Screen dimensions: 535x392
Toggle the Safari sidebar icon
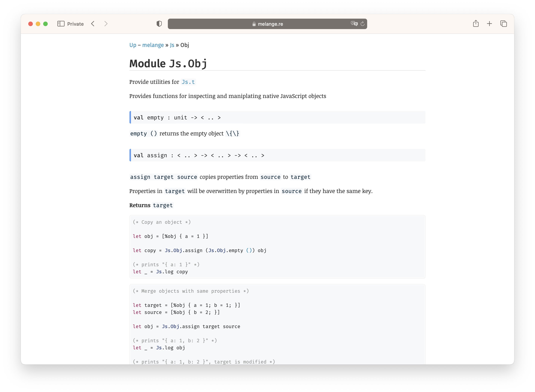(61, 24)
